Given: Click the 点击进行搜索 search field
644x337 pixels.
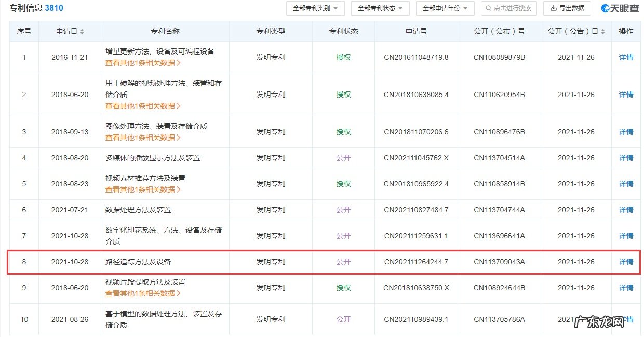Looking at the screenshot, I should tap(512, 8).
